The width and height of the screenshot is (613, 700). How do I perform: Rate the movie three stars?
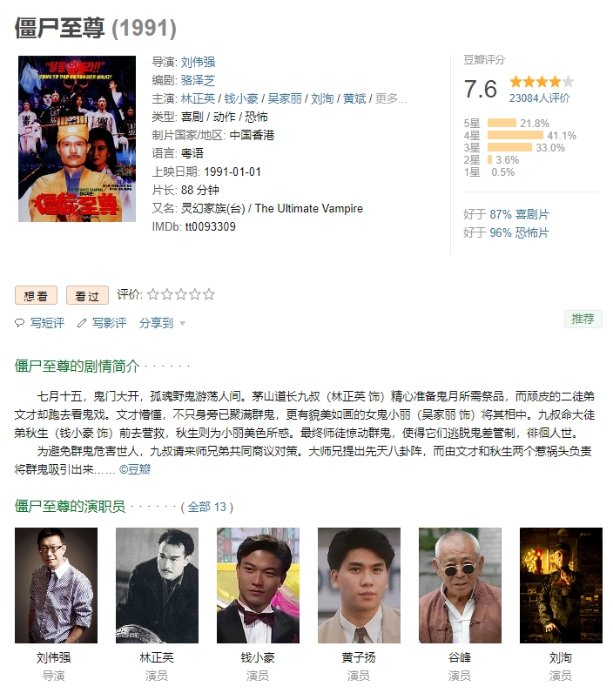pos(181,294)
